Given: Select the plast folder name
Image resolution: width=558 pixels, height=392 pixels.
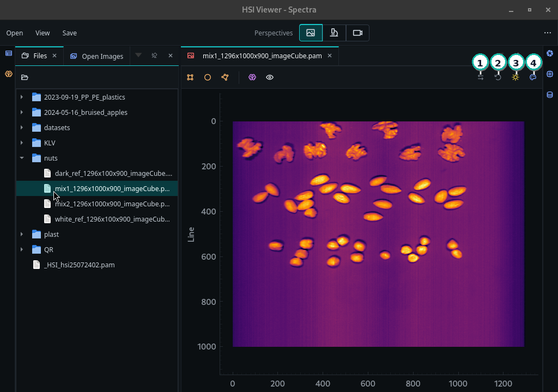Looking at the screenshot, I should [x=51, y=235].
